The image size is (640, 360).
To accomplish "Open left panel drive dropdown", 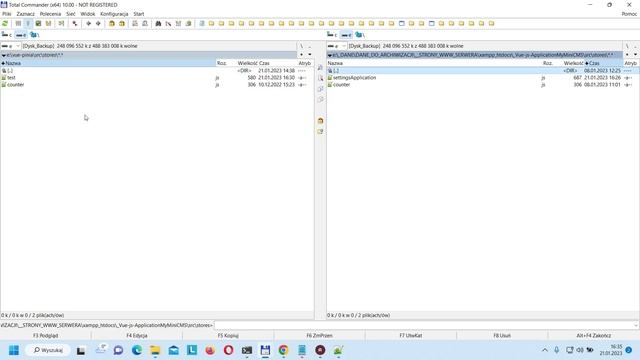I will pos(11,46).
